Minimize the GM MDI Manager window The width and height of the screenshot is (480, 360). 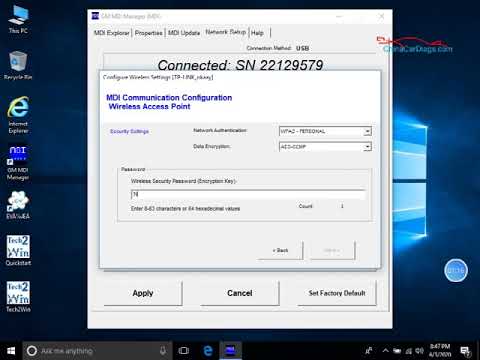[x=339, y=16]
